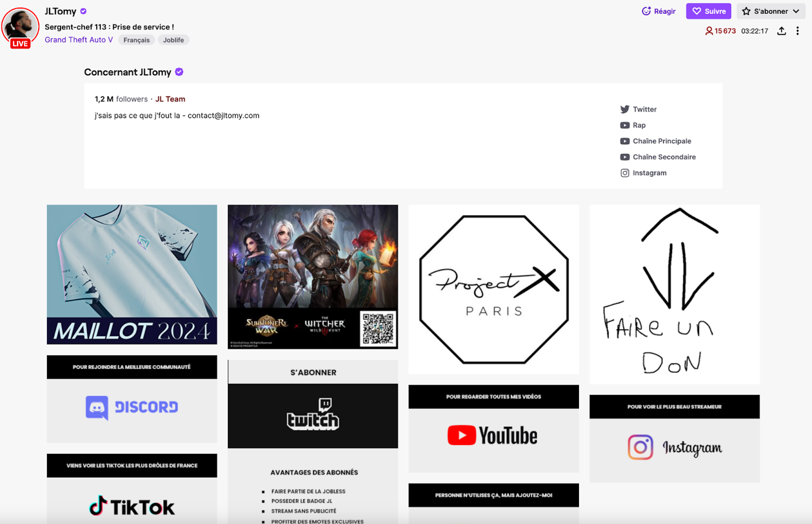Viewport: 812px width, 524px height.
Task: Click the share upload icon
Action: (781, 31)
